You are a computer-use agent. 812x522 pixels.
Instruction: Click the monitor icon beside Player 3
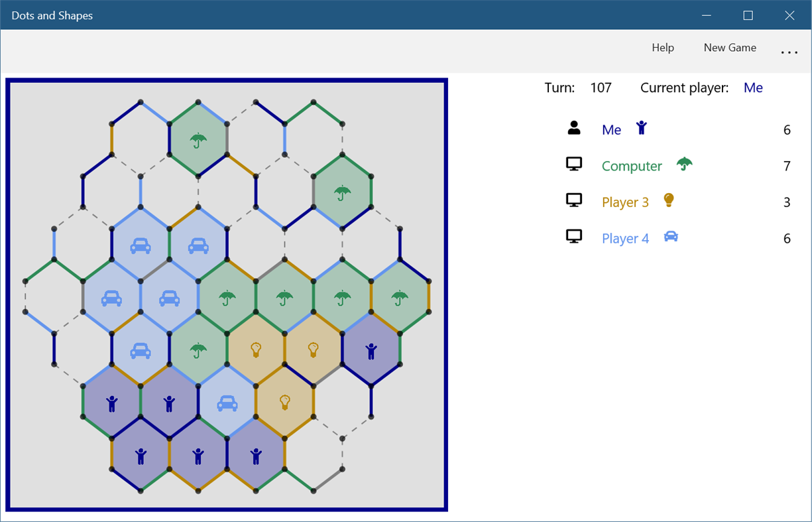tap(574, 200)
